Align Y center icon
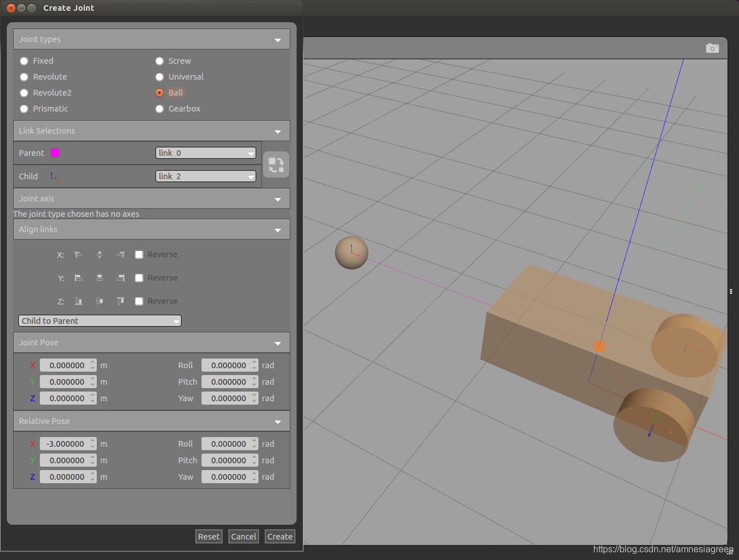Image resolution: width=739 pixels, height=560 pixels. click(100, 278)
